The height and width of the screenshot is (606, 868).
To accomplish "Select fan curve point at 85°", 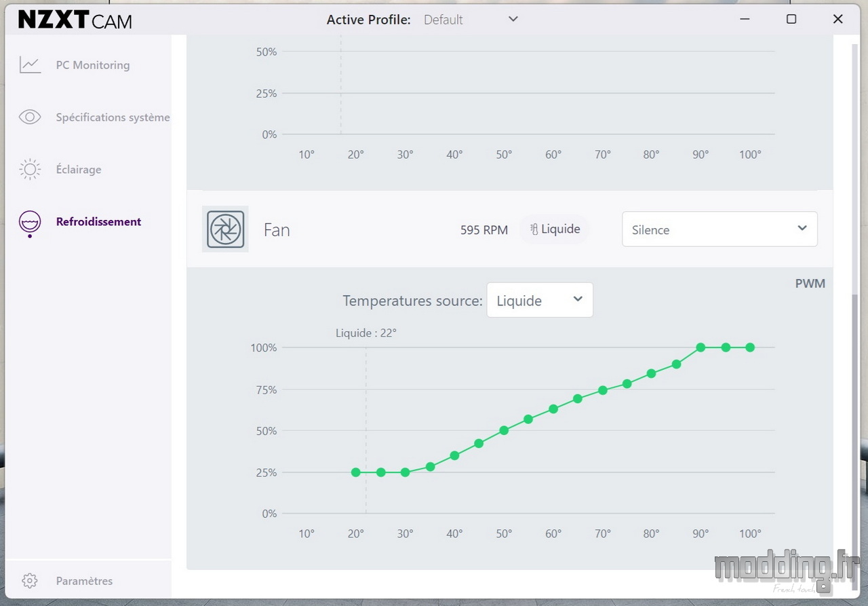I will (x=676, y=364).
